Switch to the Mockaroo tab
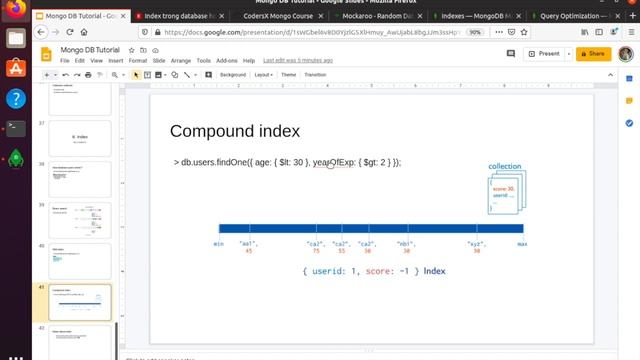640x360 pixels. tap(377, 16)
